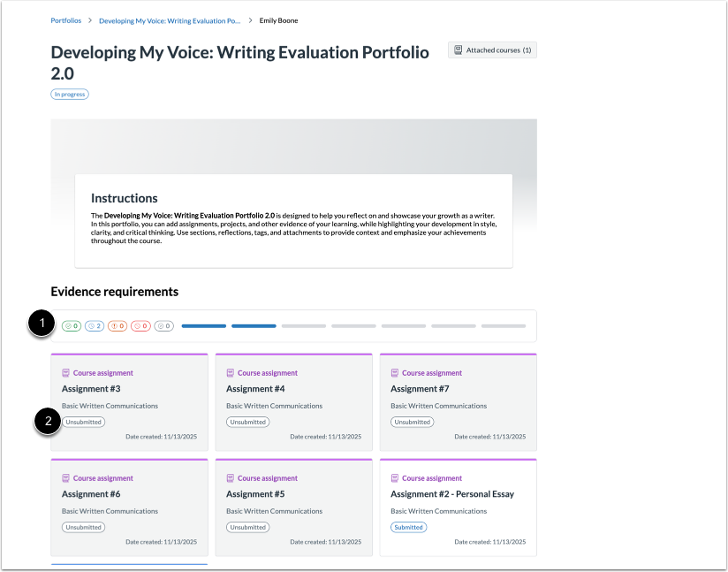728x572 pixels.
Task: Click the Evidence requirements section heading
Action: [x=115, y=291]
